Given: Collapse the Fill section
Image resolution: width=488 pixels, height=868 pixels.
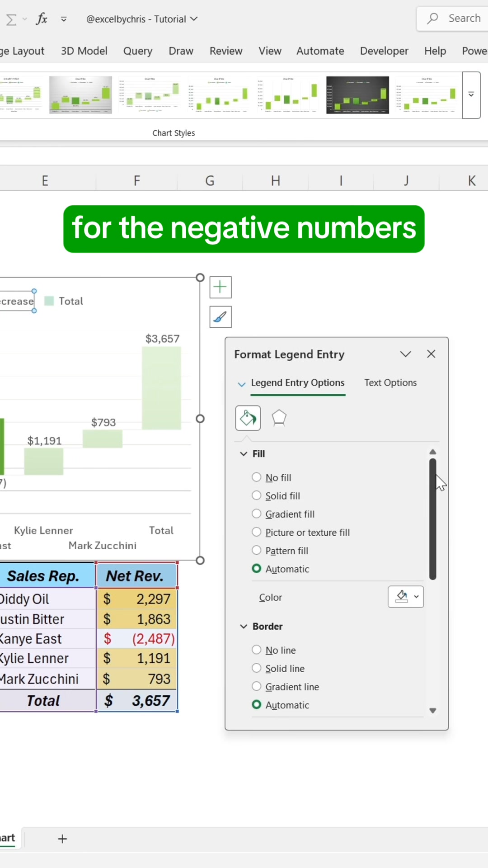Looking at the screenshot, I should coord(244,454).
